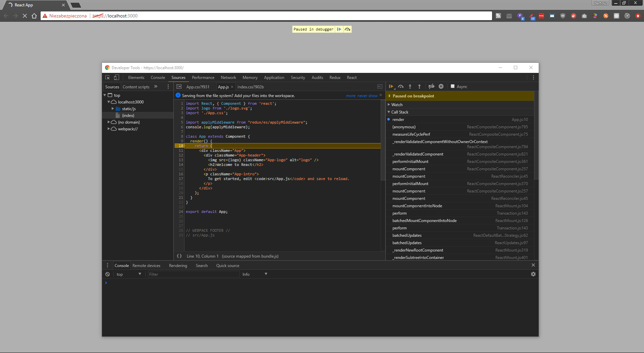This screenshot has height=353, width=644.
Task: Toggle pause on exceptions
Action: point(441,87)
